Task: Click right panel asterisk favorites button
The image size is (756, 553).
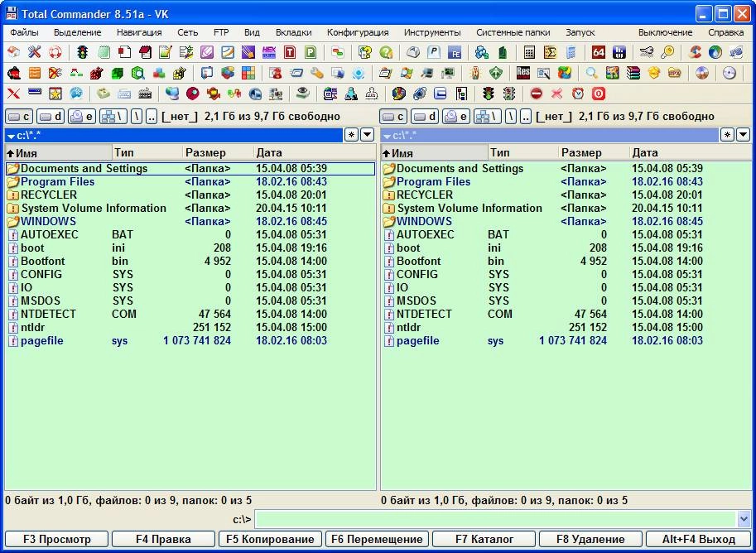Action: 727,135
